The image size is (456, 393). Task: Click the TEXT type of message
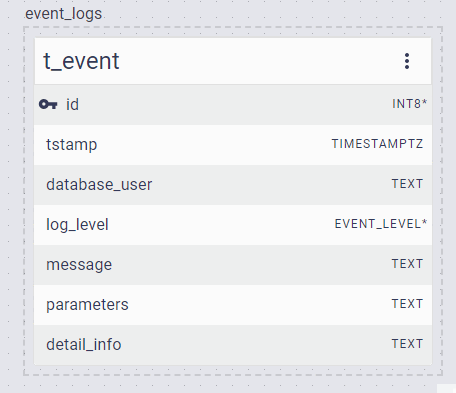click(x=407, y=264)
